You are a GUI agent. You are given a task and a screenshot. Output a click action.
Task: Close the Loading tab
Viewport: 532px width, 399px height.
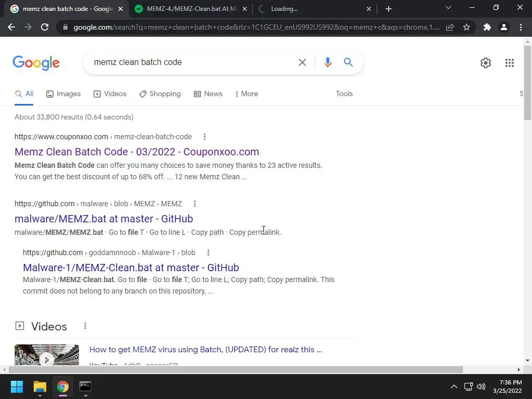pyautogui.click(x=369, y=9)
